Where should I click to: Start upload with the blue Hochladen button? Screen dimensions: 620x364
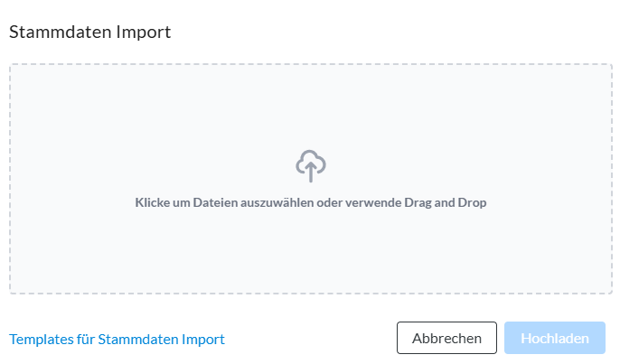click(x=555, y=338)
